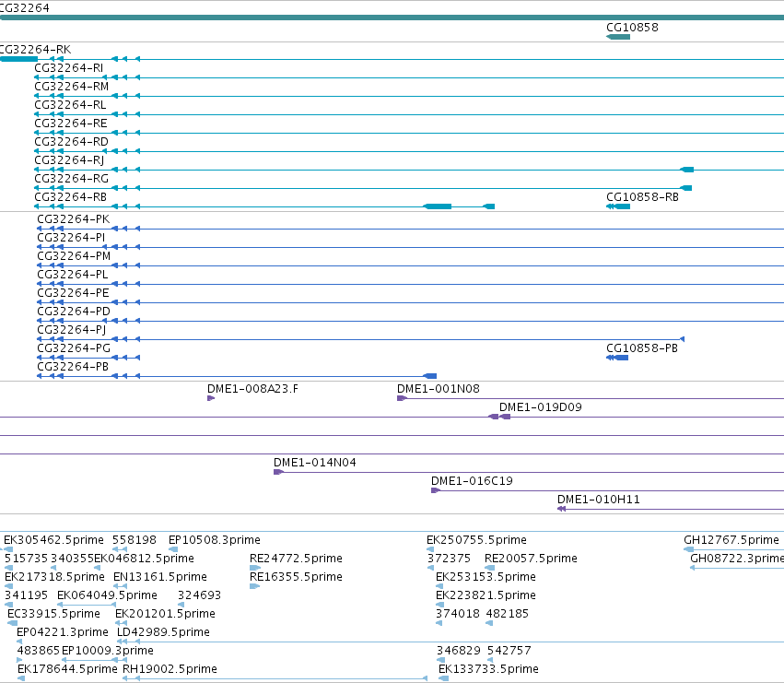Image resolution: width=784 pixels, height=683 pixels.
Task: Click the 482185 EST label
Action: pos(507,614)
